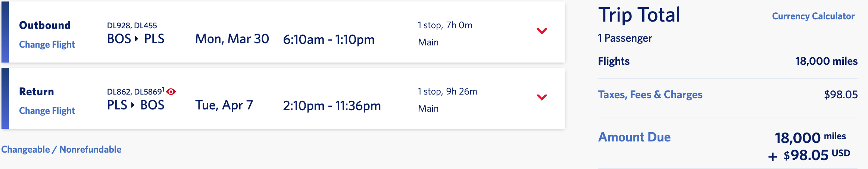Click Change Flight under Return
The height and width of the screenshot is (169, 868).
tap(47, 111)
